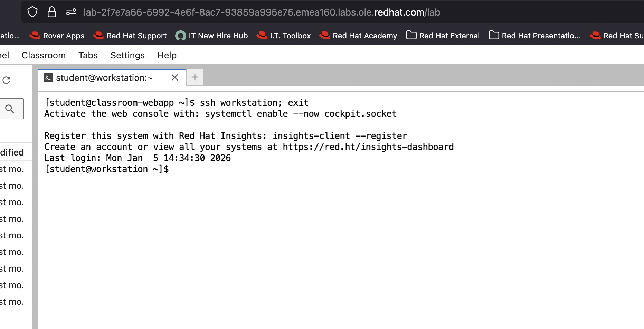Open the Settings menu
This screenshot has width=644, height=329.
click(127, 55)
